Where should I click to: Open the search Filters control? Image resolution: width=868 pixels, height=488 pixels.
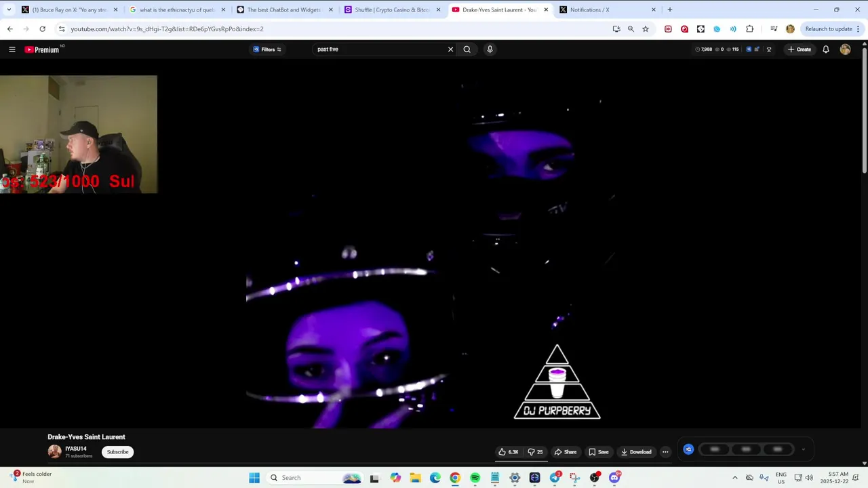pyautogui.click(x=267, y=49)
